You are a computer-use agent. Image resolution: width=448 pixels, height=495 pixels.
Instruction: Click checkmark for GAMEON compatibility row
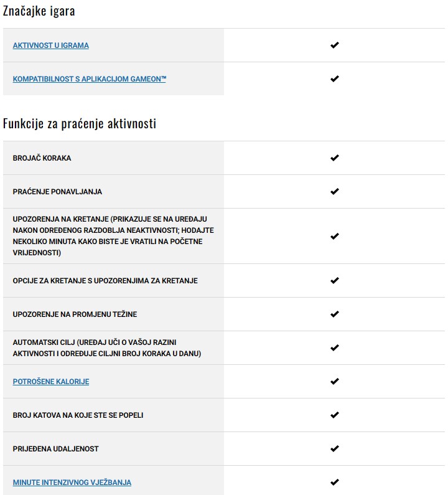pyautogui.click(x=335, y=79)
